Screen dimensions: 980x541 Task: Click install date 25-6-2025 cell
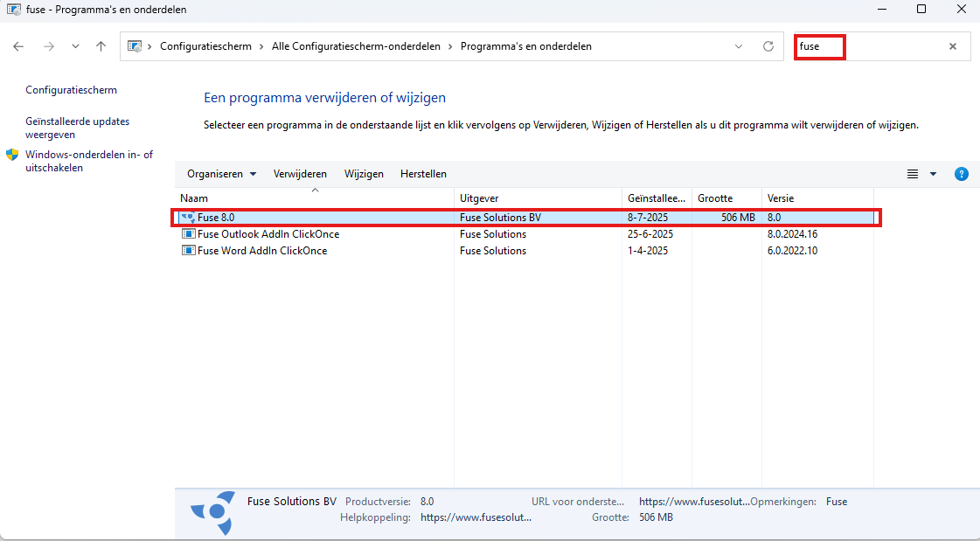[650, 234]
